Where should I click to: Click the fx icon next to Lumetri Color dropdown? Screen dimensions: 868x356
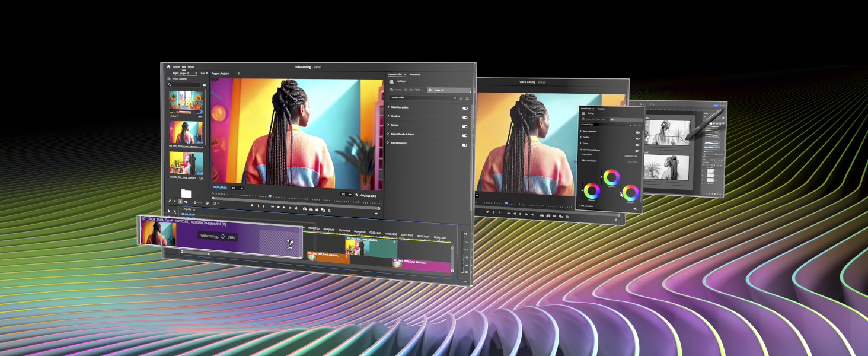(461, 98)
